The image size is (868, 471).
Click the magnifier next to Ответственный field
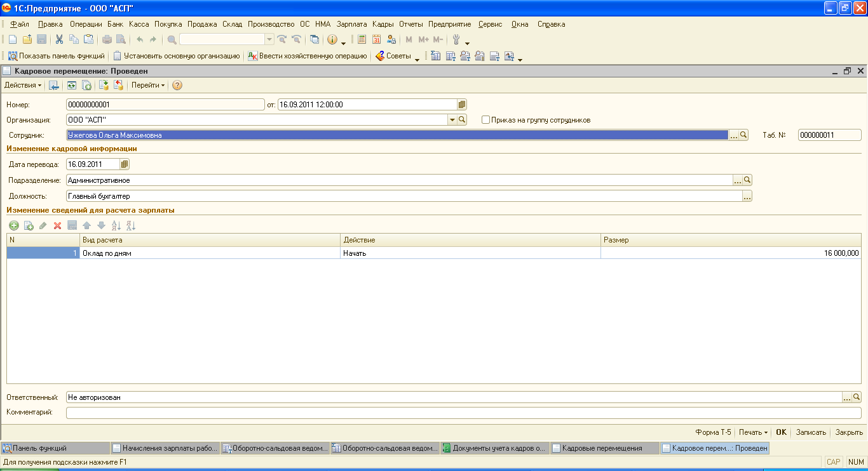(x=856, y=397)
